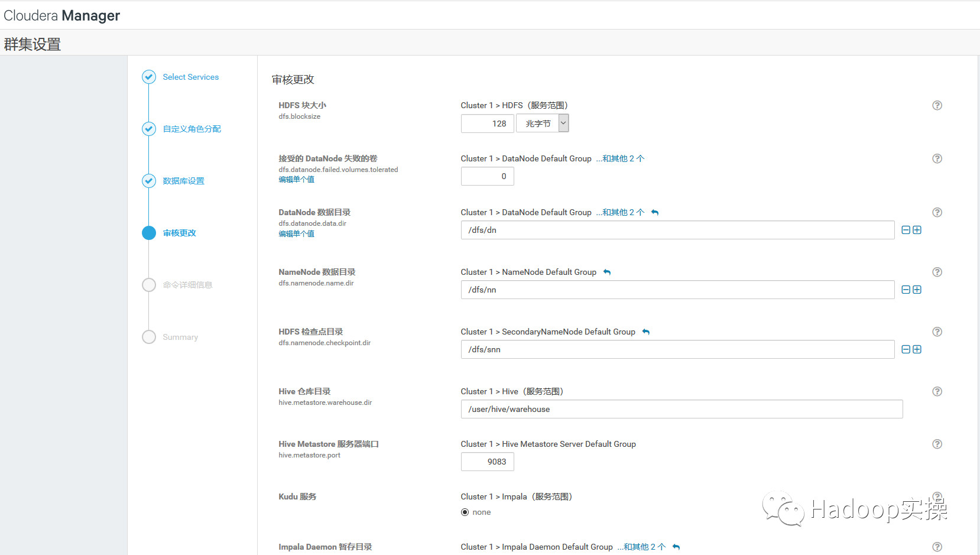The width and height of the screenshot is (980, 555).
Task: Go to the Select Services wizard step
Action: pyautogui.click(x=191, y=77)
